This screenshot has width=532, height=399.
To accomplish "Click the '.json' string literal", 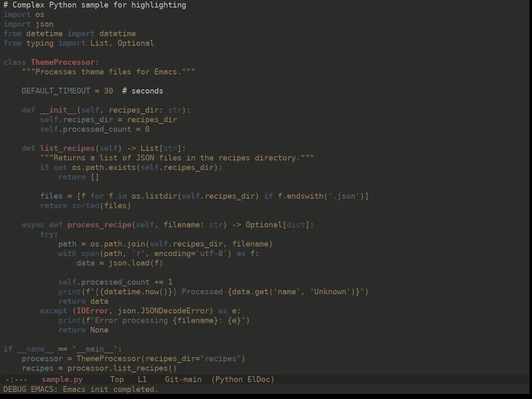I will 343,196.
